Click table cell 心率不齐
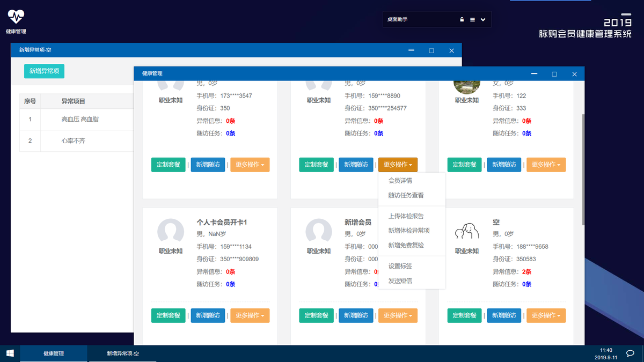 pos(73,141)
